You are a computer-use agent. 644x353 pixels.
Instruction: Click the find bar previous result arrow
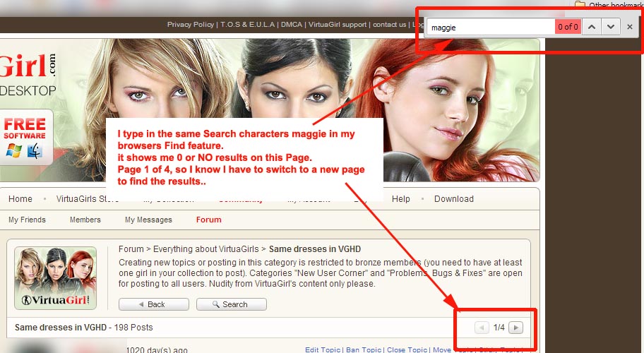point(592,27)
